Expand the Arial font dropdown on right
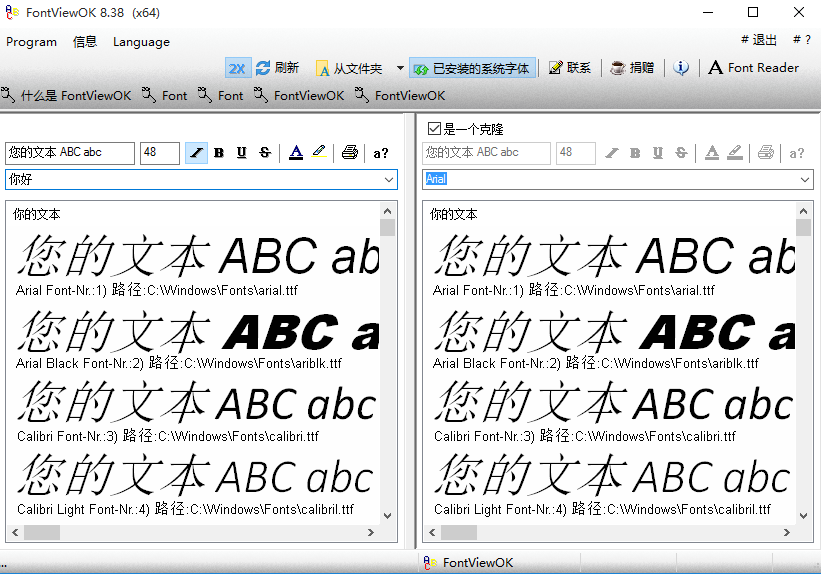821x574 pixels. 805,180
